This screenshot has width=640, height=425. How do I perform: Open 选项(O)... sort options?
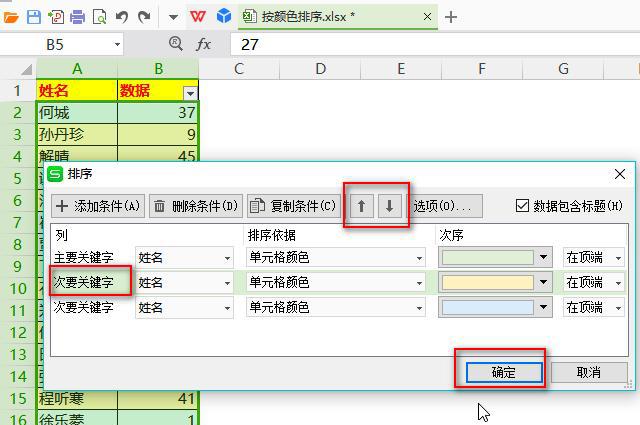447,206
